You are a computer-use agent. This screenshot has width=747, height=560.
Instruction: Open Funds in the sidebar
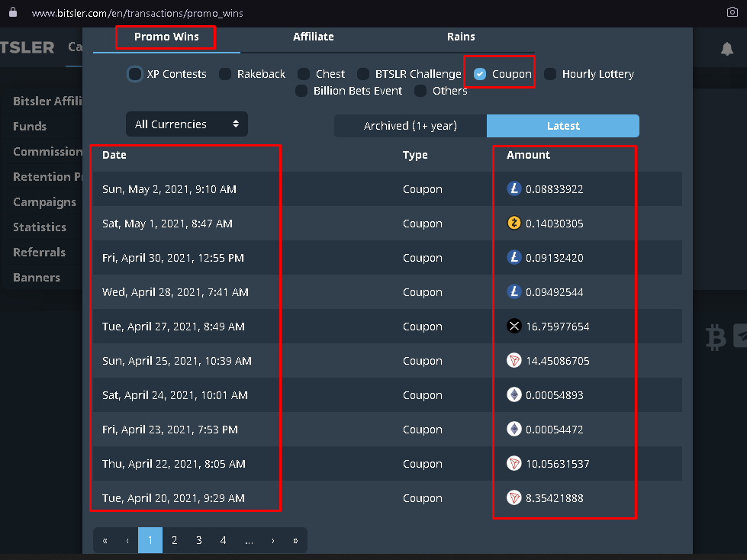(30, 126)
